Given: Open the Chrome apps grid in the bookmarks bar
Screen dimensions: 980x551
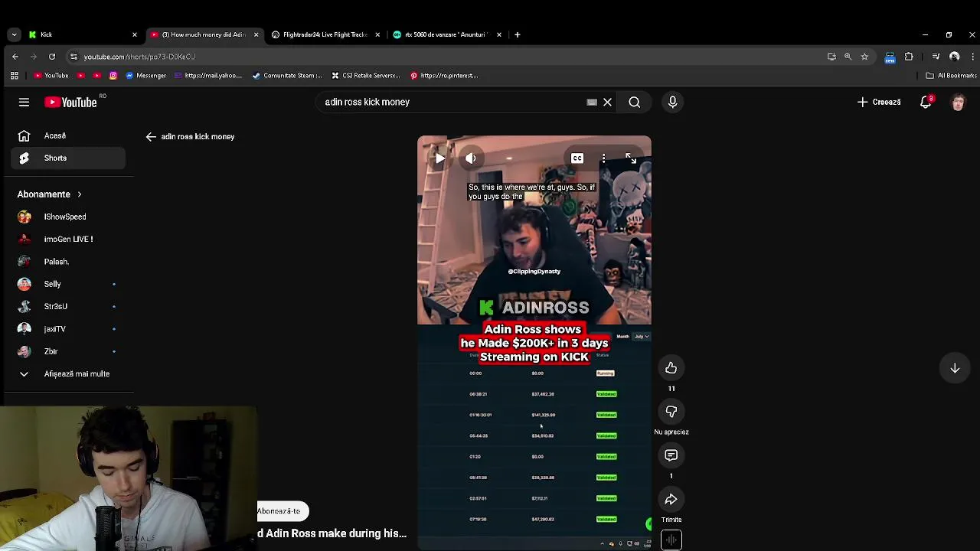Looking at the screenshot, I should click(14, 76).
